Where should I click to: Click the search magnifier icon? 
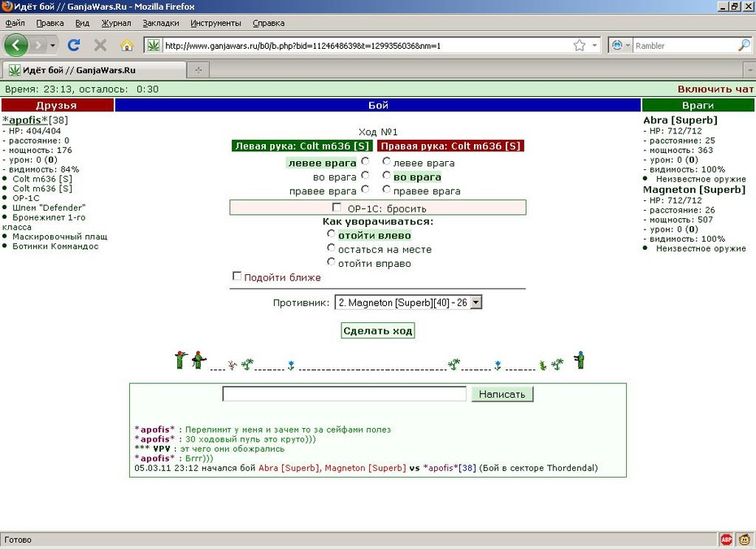pyautogui.click(x=744, y=46)
